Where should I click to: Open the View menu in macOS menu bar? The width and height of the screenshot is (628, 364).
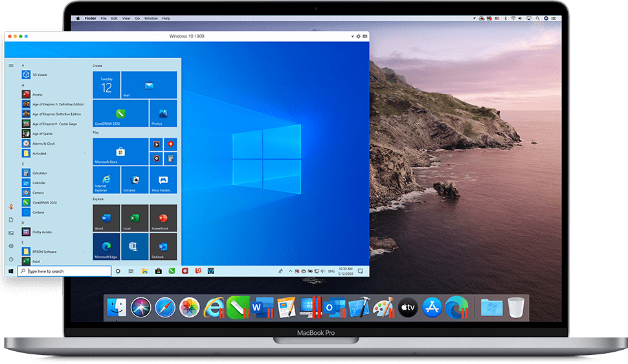(126, 18)
